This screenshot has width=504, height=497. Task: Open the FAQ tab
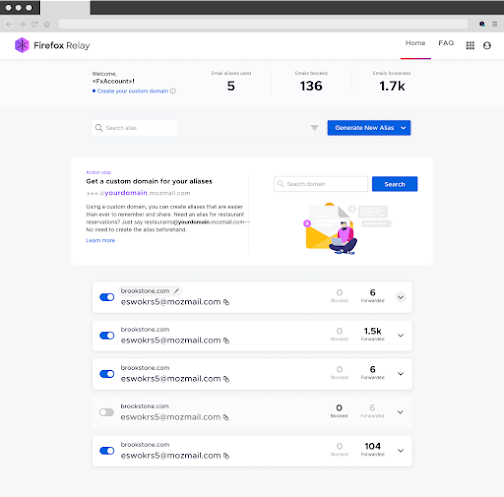[x=446, y=43]
